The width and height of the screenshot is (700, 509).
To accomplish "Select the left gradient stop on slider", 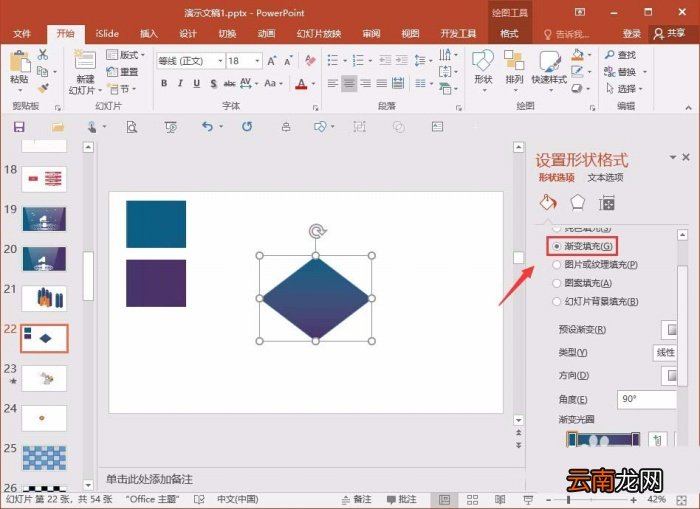I will click(x=572, y=439).
